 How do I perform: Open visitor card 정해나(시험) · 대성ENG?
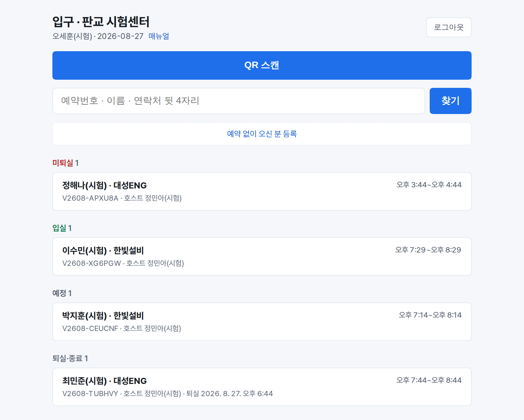[x=262, y=191]
